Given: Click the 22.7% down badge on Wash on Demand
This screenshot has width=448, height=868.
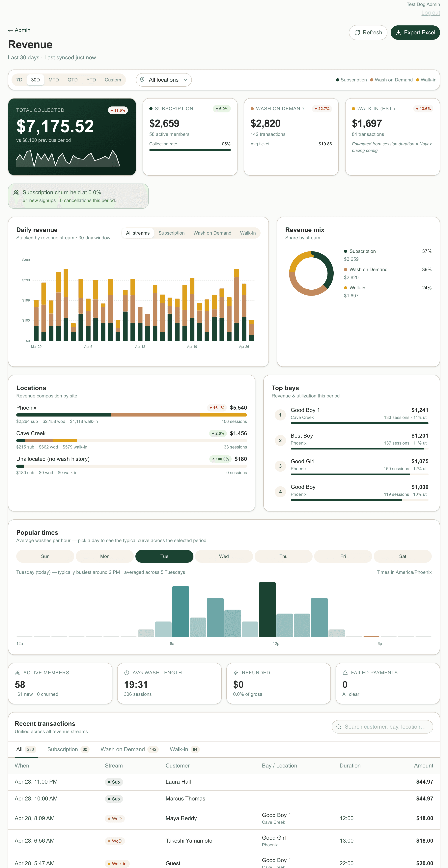Looking at the screenshot, I should tap(322, 108).
